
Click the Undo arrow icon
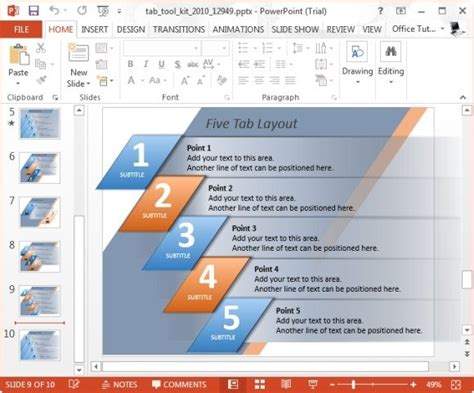coord(54,10)
